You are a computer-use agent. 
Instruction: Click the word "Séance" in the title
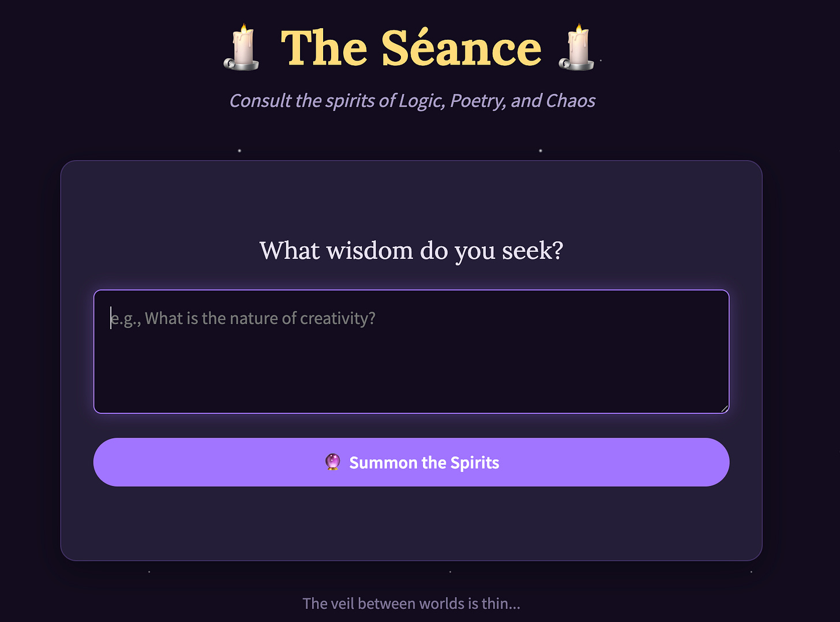click(461, 48)
